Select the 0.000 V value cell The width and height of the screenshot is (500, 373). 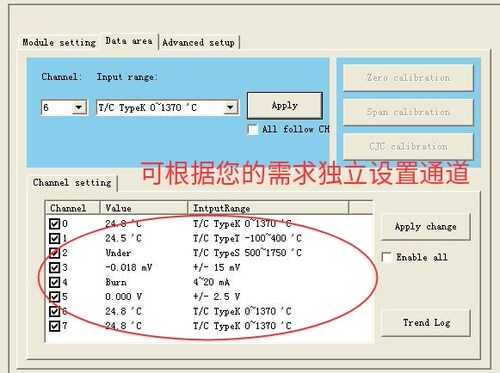pyautogui.click(x=123, y=297)
